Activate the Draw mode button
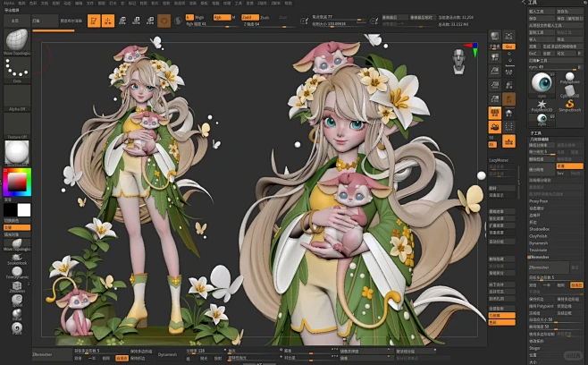 click(x=108, y=19)
